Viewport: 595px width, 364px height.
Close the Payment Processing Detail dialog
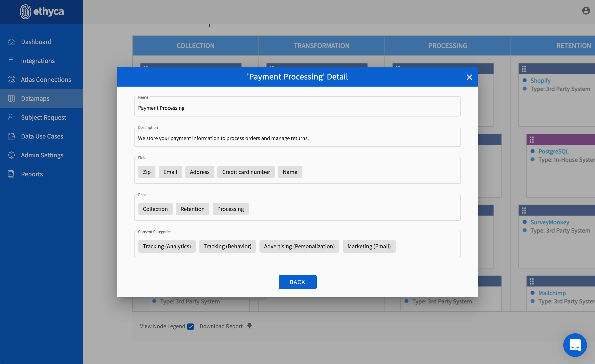pos(469,77)
